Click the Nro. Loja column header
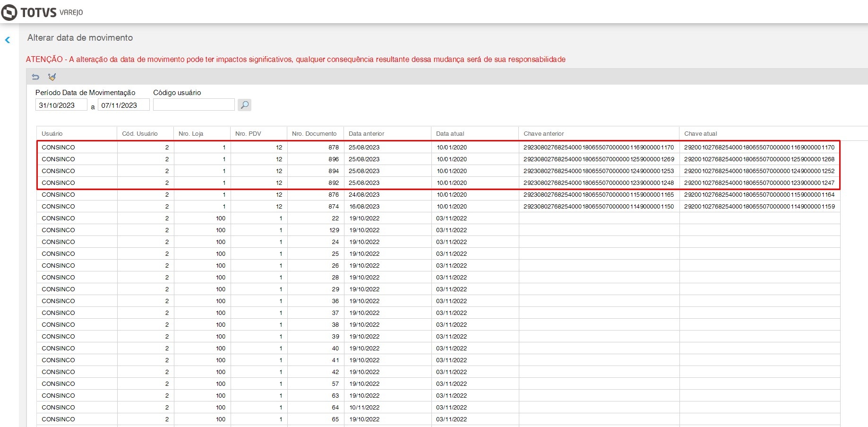 click(202, 133)
